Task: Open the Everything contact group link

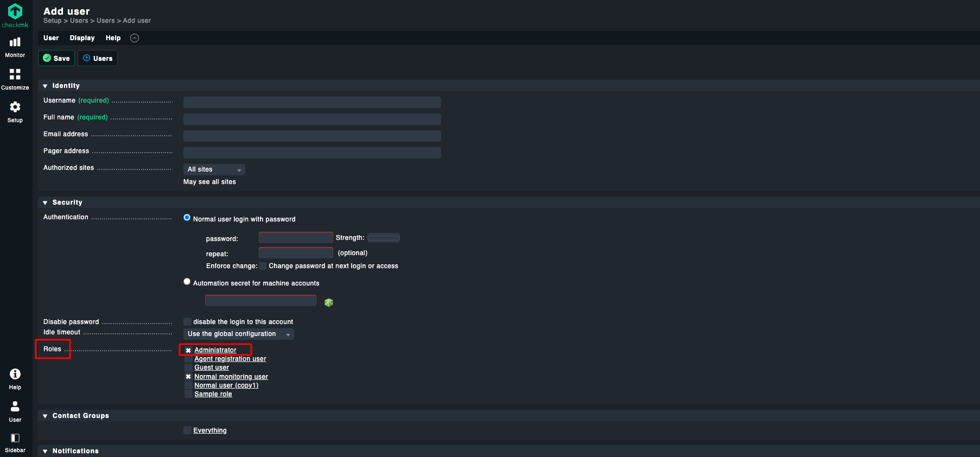Action: [x=210, y=430]
